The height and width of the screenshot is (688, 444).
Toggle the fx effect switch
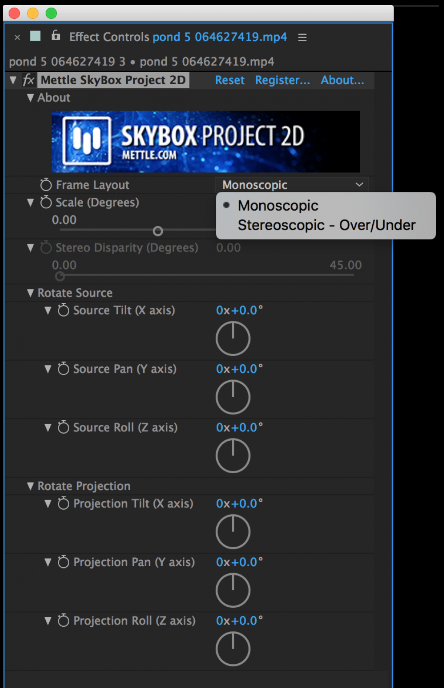click(29, 80)
